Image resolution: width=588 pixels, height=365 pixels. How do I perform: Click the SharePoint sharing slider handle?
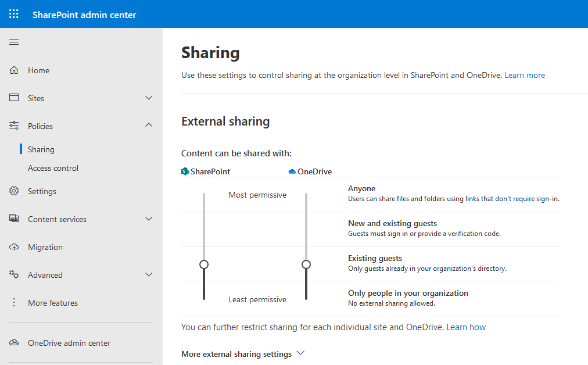[x=203, y=264]
